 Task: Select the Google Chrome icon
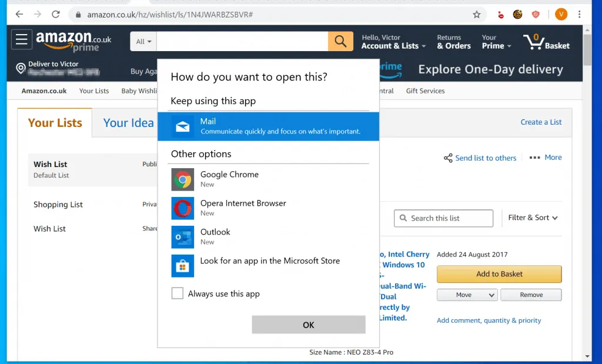point(182,179)
